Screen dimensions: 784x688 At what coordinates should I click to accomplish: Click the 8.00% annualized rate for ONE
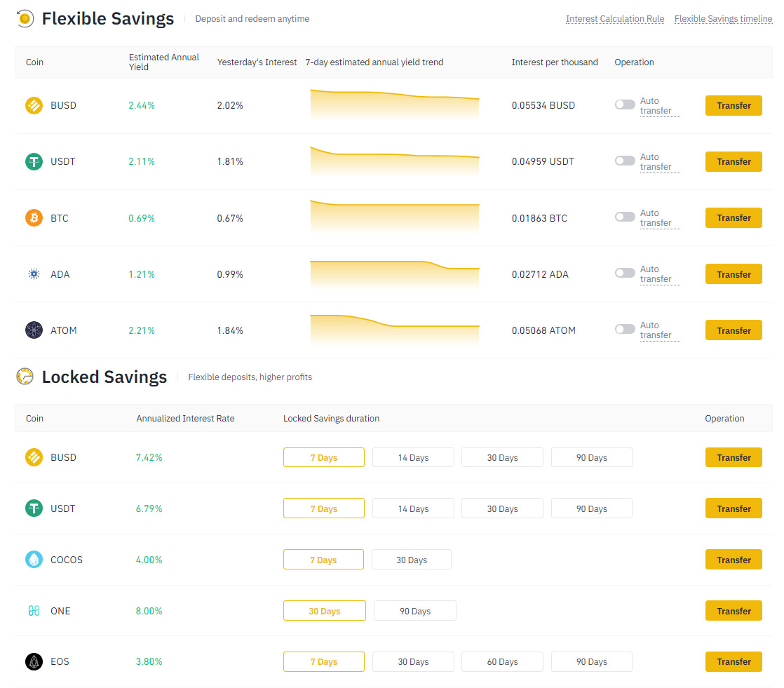click(149, 610)
